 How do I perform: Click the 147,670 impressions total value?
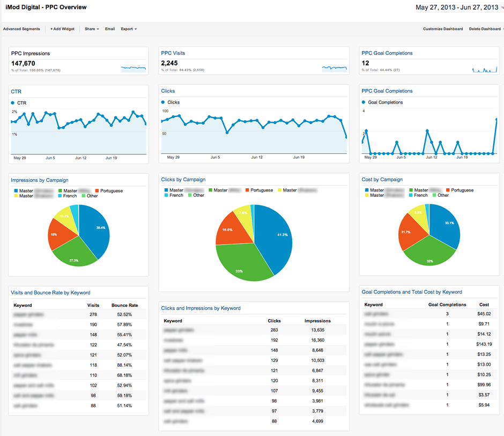tap(23, 63)
